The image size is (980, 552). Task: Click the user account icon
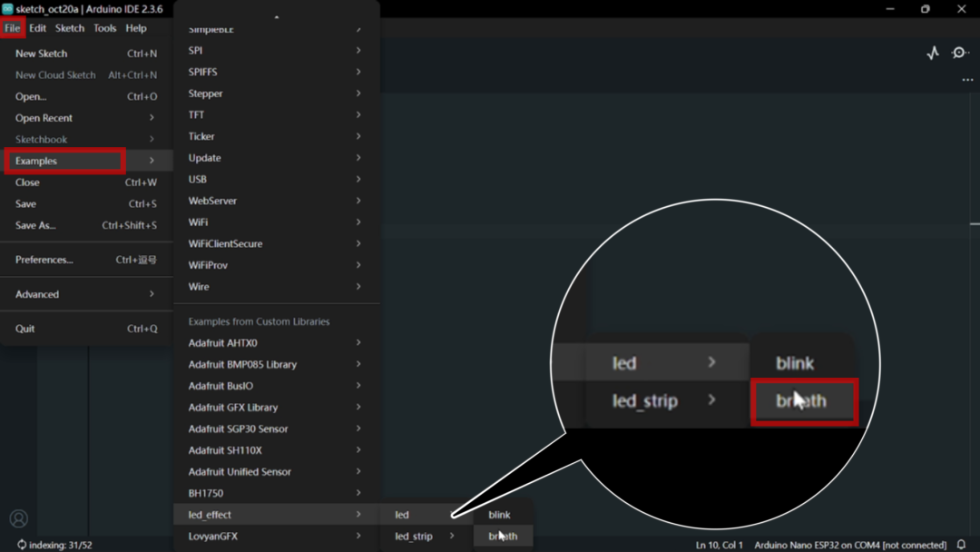18,519
